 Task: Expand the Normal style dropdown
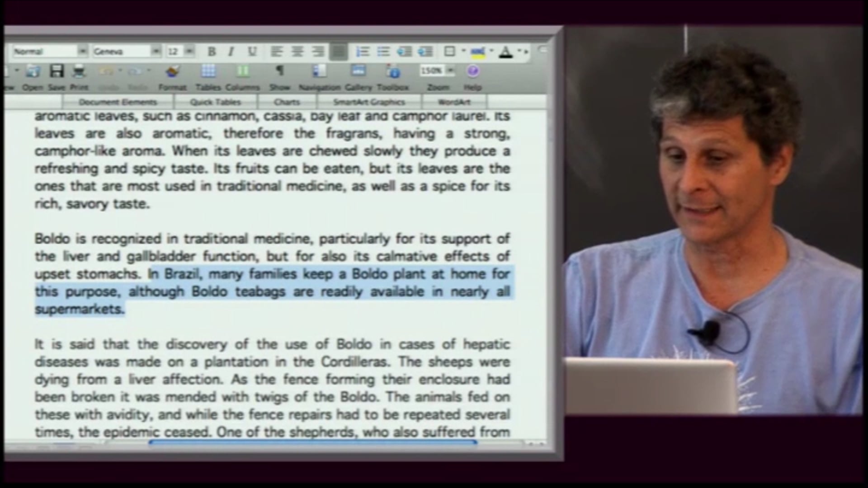click(82, 52)
